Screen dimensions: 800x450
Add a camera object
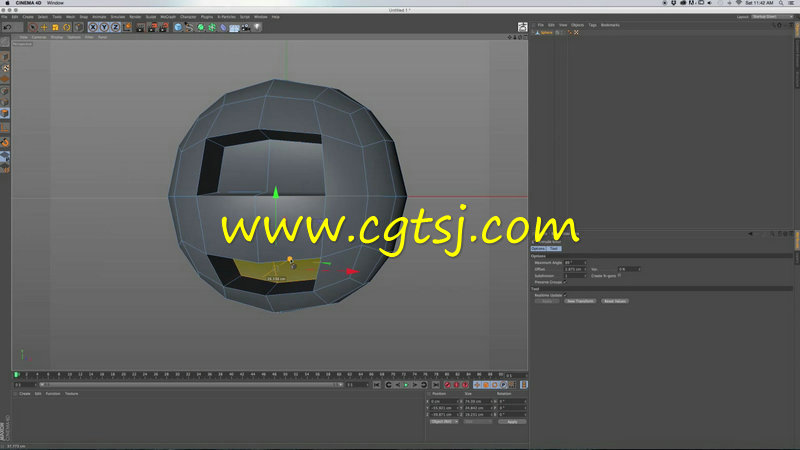[246, 27]
